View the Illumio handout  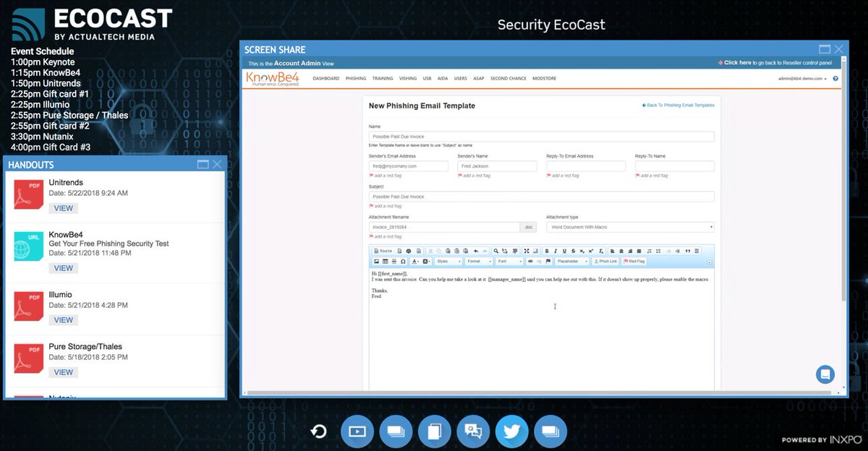point(64,320)
